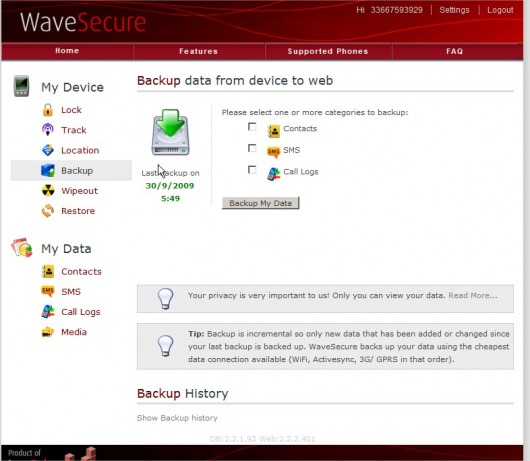Click the orange arrows icon beside Restore
Image resolution: width=530 pixels, height=461 pixels.
pyautogui.click(x=48, y=211)
